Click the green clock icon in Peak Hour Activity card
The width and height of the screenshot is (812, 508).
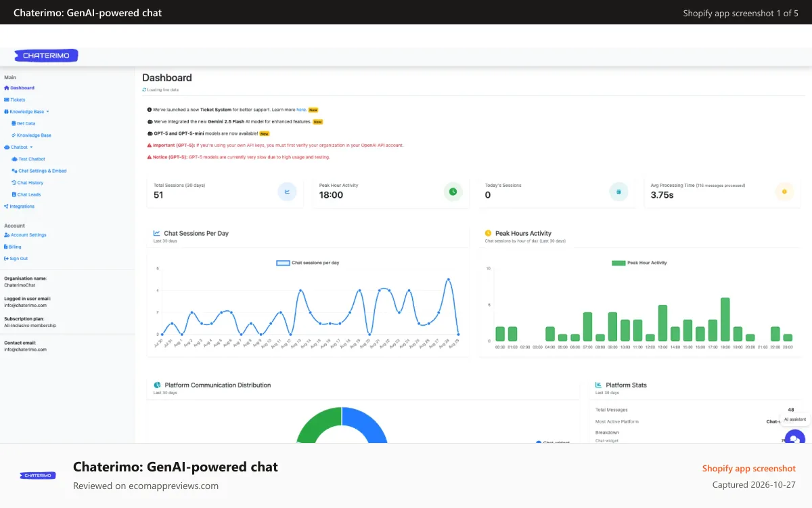[x=453, y=192]
